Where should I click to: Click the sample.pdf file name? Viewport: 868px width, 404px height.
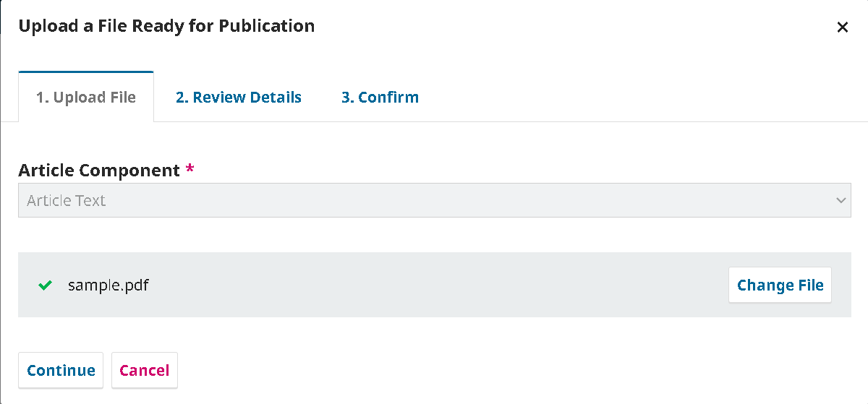coord(109,285)
